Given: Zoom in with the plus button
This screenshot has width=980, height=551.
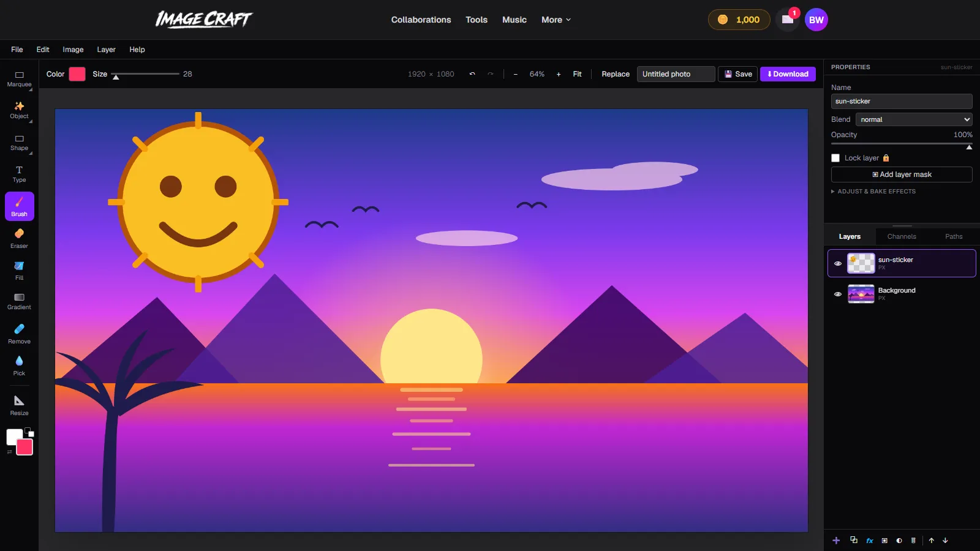Looking at the screenshot, I should coord(559,74).
